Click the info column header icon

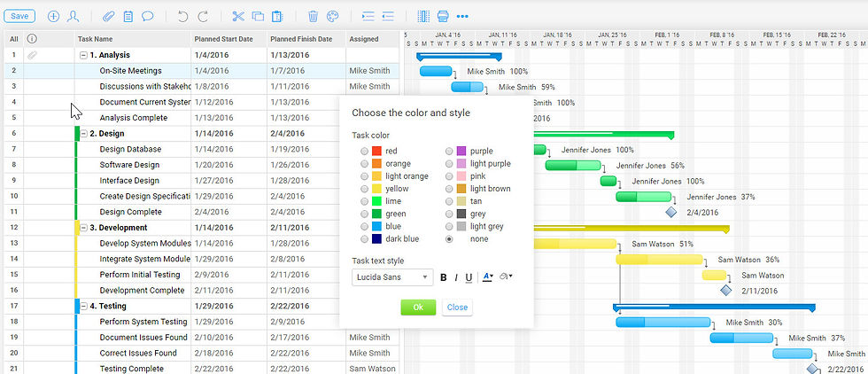pos(32,39)
